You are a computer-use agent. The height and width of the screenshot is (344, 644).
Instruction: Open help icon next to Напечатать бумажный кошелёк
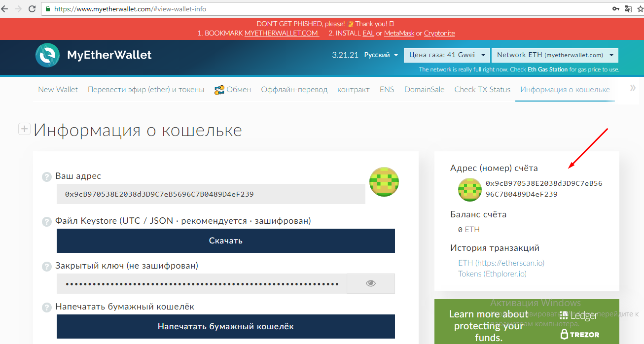point(47,307)
